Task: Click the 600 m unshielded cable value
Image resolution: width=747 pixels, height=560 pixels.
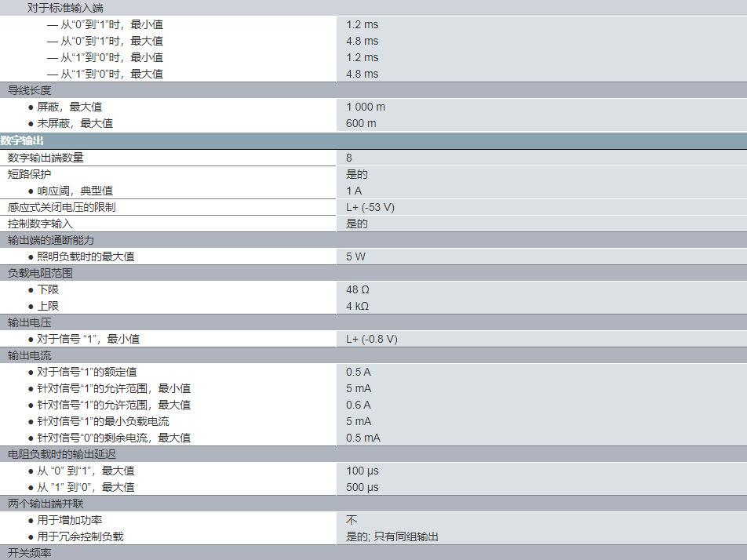Action: tap(361, 123)
